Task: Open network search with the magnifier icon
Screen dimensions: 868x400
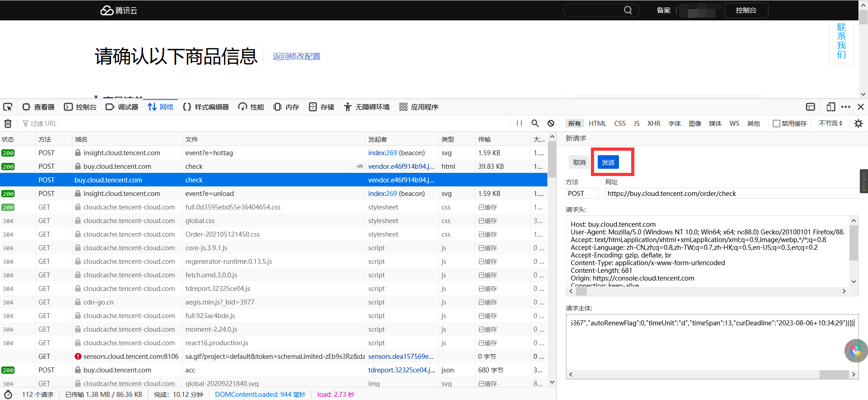Action: click(x=535, y=124)
